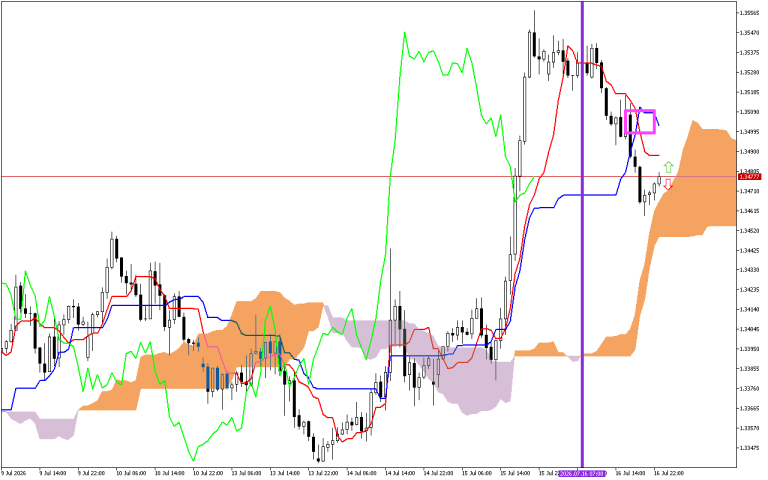Click price axis label 1.33855

point(749,369)
